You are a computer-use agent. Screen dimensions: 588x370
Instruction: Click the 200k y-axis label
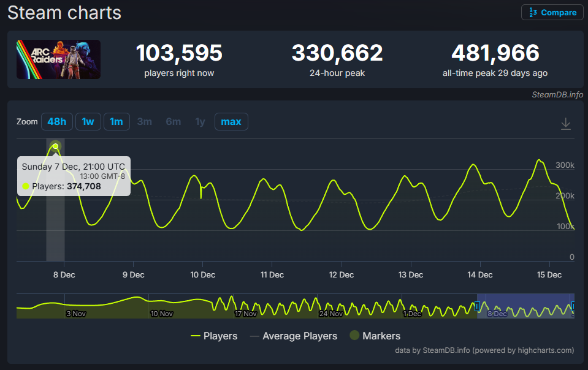click(x=565, y=196)
